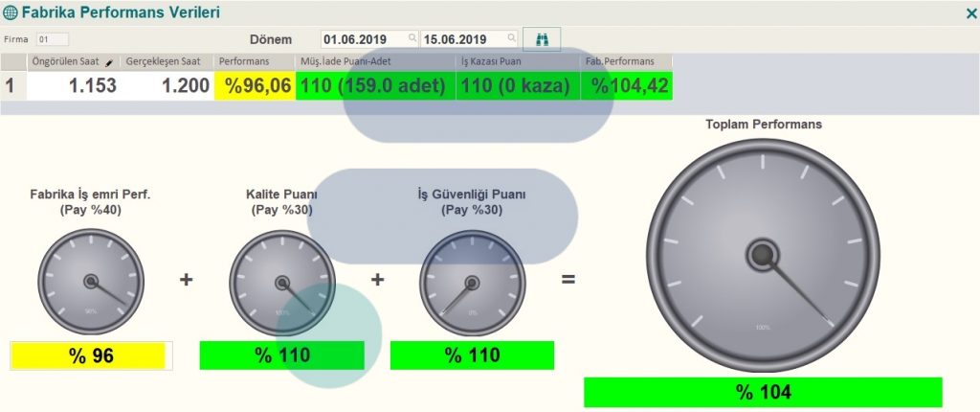Click the Müş.İade Puanı-Adet column header
Screen dimensions: 980x412
tap(375, 61)
